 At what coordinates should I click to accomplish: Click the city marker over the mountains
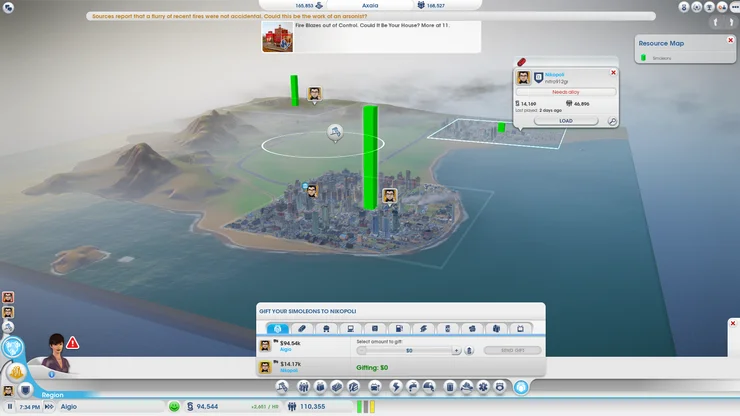coord(315,94)
